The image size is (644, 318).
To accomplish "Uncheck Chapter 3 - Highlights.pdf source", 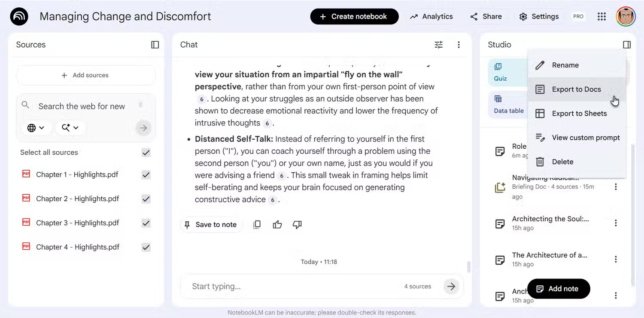I will pos(146,223).
